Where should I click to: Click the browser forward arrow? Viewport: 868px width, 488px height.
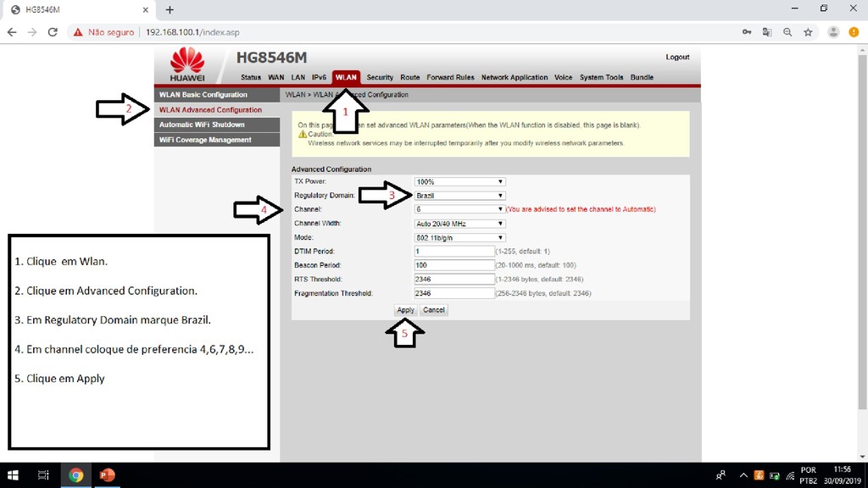tap(32, 32)
